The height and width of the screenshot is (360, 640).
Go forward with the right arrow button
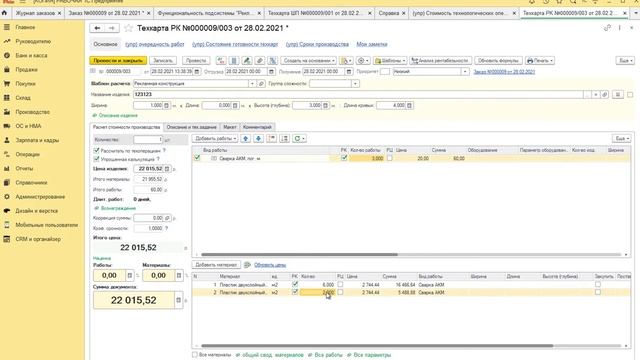tap(111, 28)
